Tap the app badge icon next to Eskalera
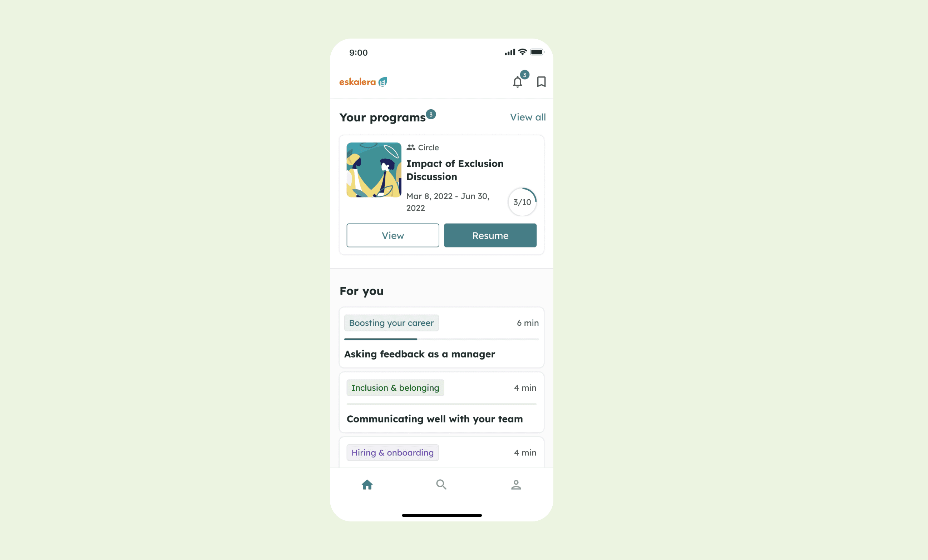Screen dimensions: 928x560 click(381, 81)
